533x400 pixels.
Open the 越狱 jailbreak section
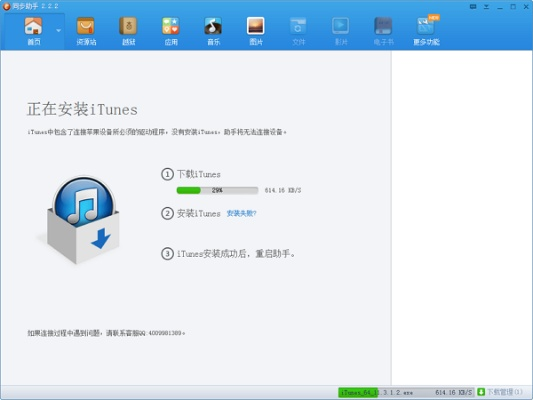coord(128,31)
